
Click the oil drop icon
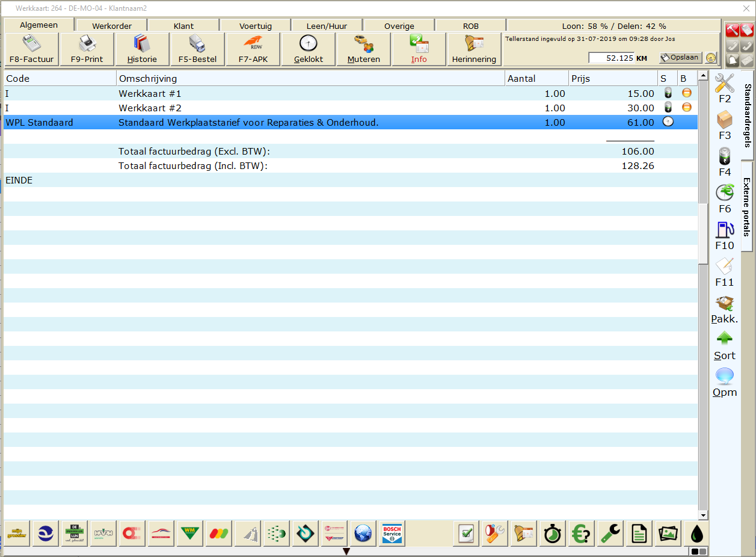click(x=696, y=534)
